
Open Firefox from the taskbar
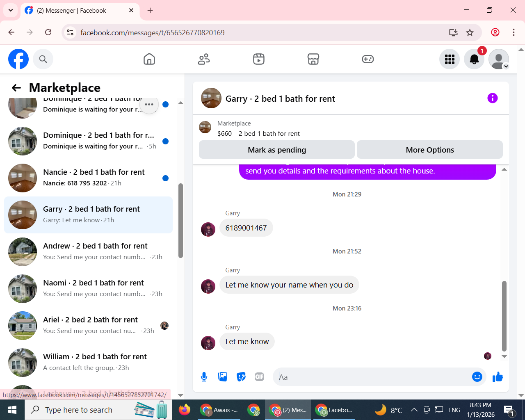185,410
